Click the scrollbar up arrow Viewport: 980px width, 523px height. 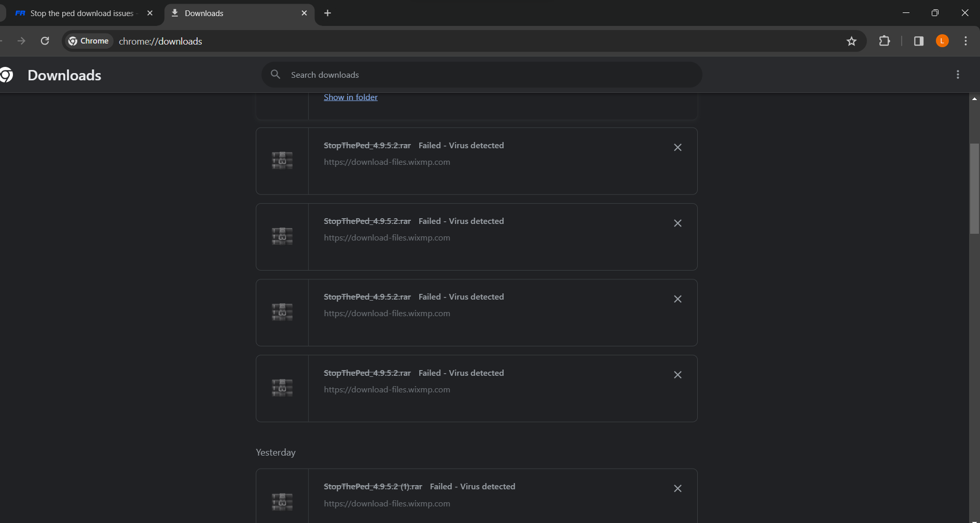click(974, 98)
